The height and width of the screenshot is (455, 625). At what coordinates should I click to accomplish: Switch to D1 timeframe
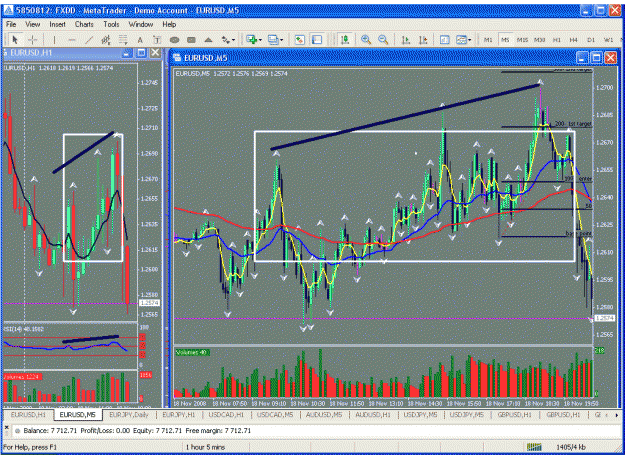click(591, 40)
